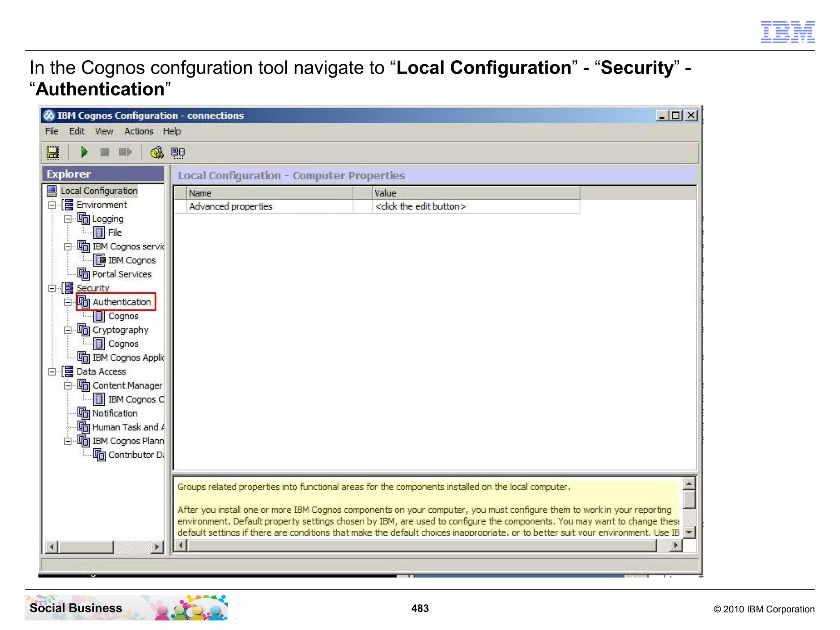Image resolution: width=840 pixels, height=630 pixels.
Task: Select Portal Services in the tree
Action: [122, 274]
